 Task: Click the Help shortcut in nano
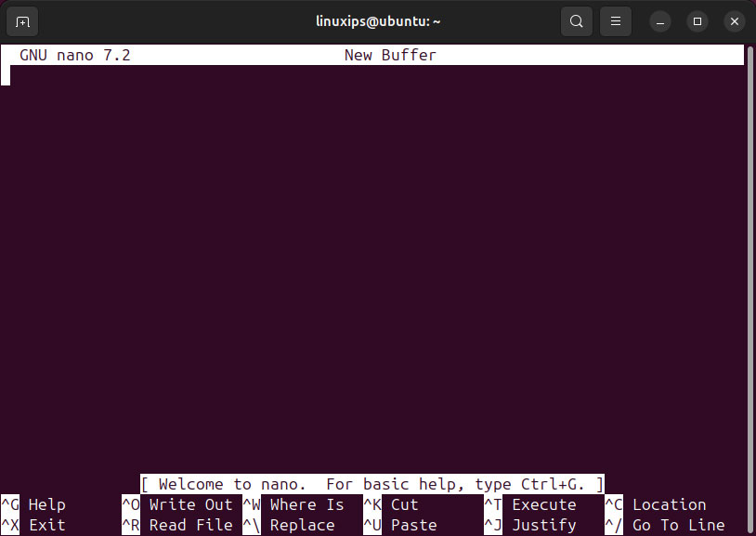click(45, 504)
